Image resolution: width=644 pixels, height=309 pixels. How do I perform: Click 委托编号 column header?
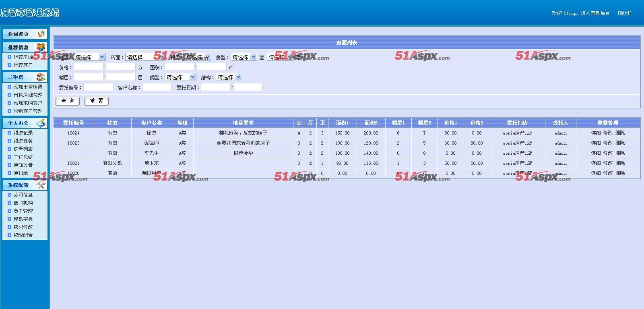pos(74,122)
